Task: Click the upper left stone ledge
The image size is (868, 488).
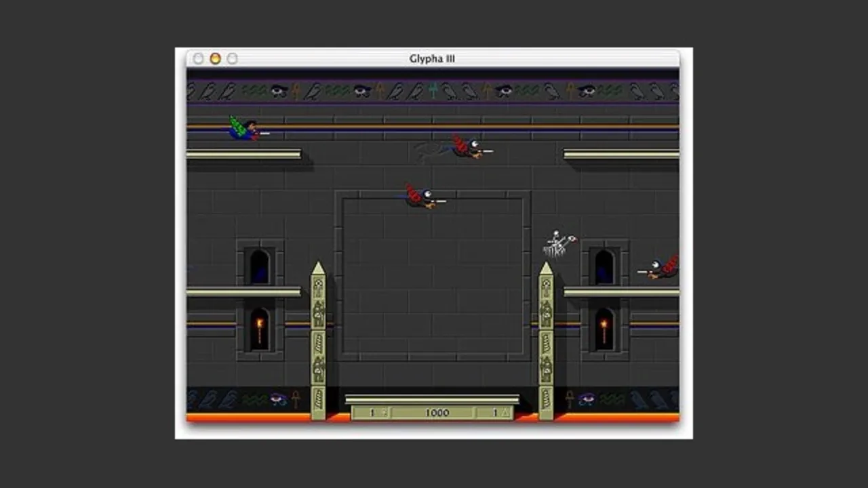Action: point(243,155)
